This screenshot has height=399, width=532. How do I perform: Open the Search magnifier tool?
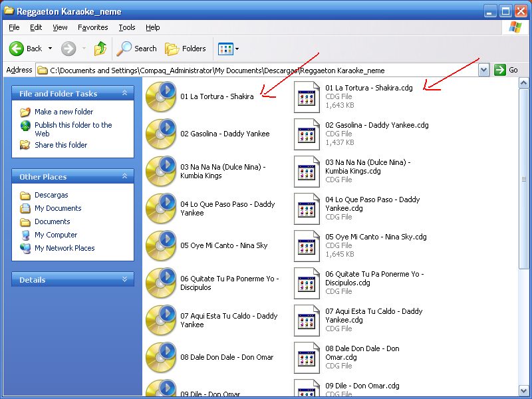(137, 49)
